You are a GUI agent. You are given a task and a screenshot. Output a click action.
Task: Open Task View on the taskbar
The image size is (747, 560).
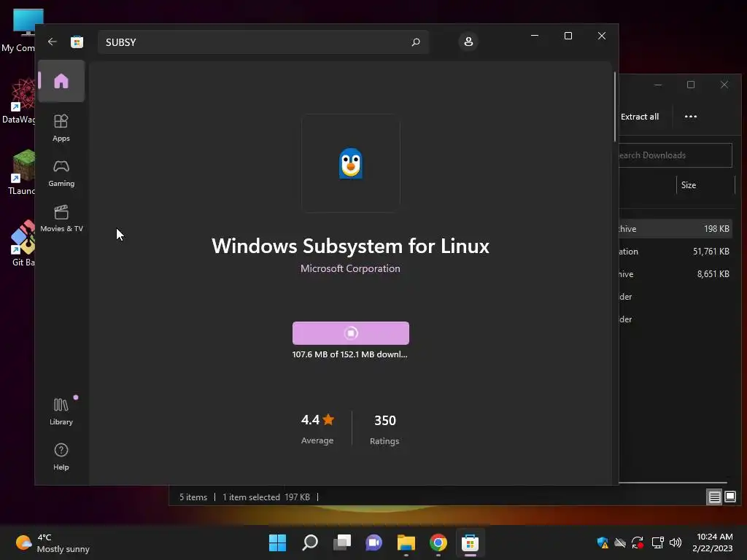pyautogui.click(x=341, y=542)
